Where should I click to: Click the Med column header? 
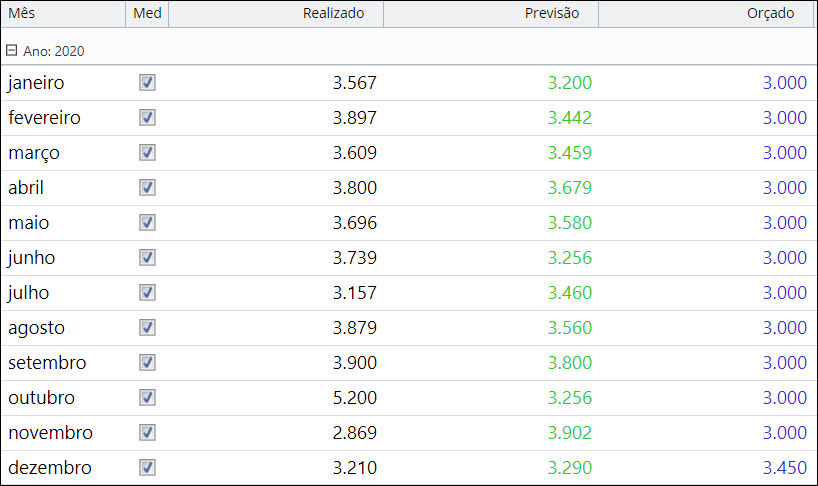pyautogui.click(x=147, y=13)
